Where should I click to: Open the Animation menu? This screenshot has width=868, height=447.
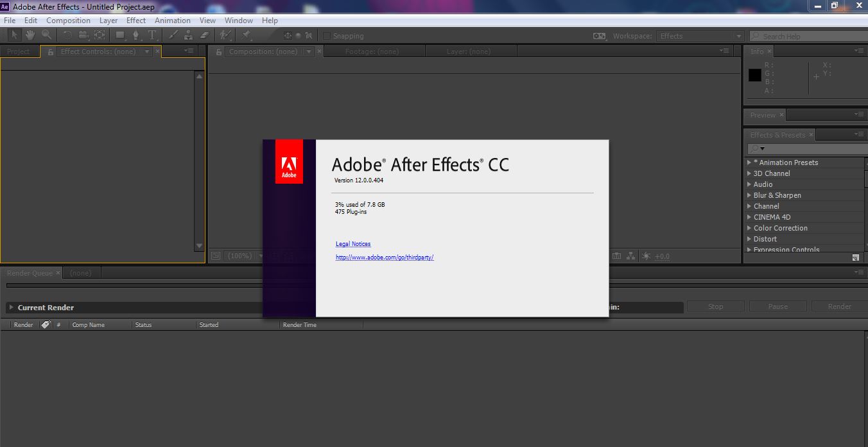point(173,20)
